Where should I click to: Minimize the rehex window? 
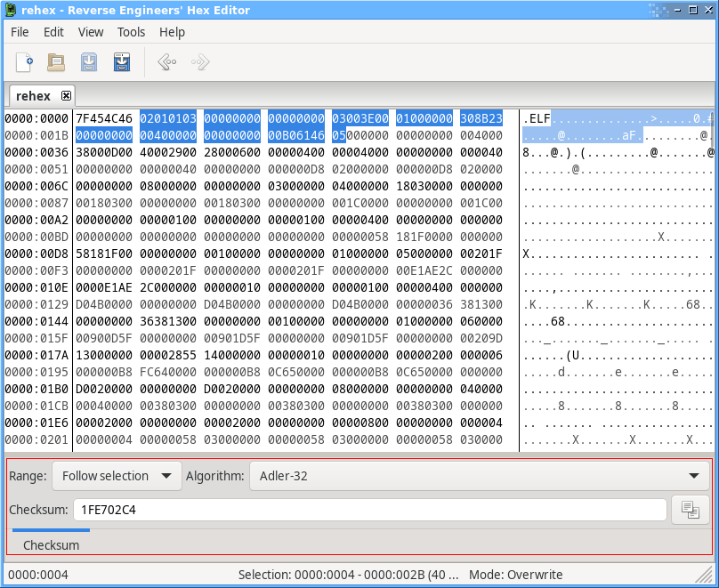(678, 10)
